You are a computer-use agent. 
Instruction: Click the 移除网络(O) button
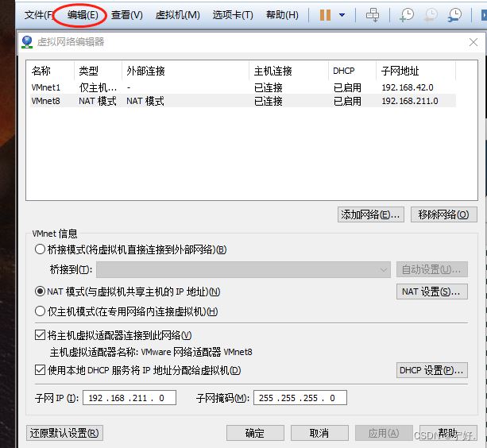[x=444, y=214]
